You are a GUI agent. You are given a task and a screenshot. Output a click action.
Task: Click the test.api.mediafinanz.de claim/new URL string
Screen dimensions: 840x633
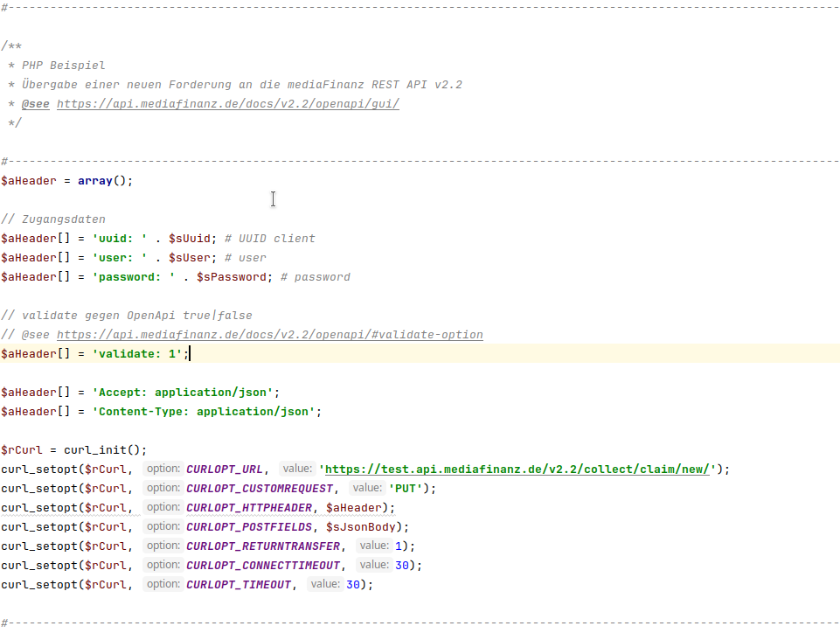point(517,470)
